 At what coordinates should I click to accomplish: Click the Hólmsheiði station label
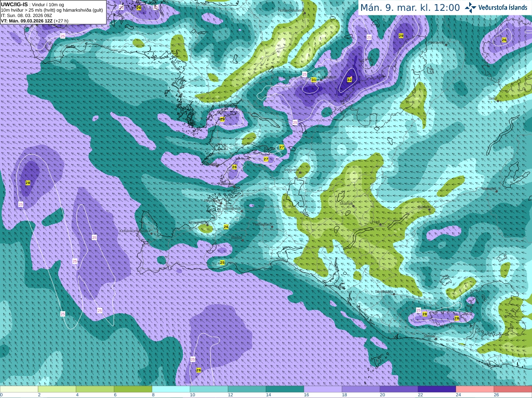click(232, 209)
